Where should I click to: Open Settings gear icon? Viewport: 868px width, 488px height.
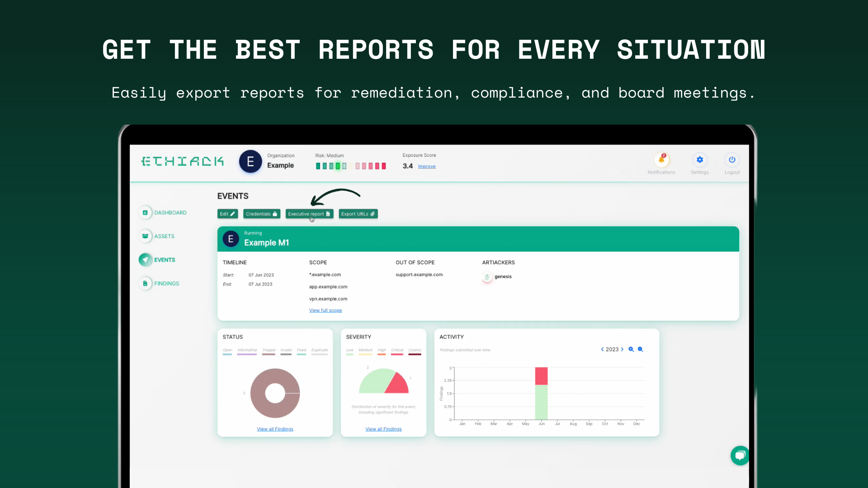tap(699, 160)
